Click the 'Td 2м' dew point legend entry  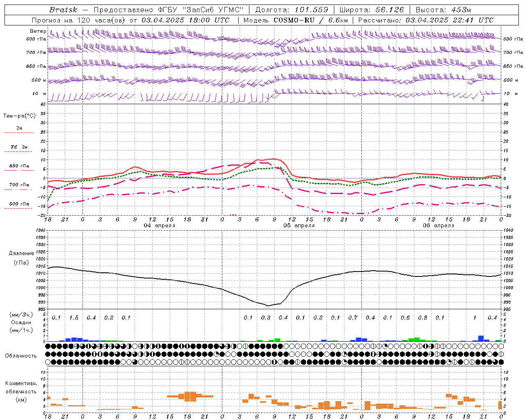[x=19, y=147]
